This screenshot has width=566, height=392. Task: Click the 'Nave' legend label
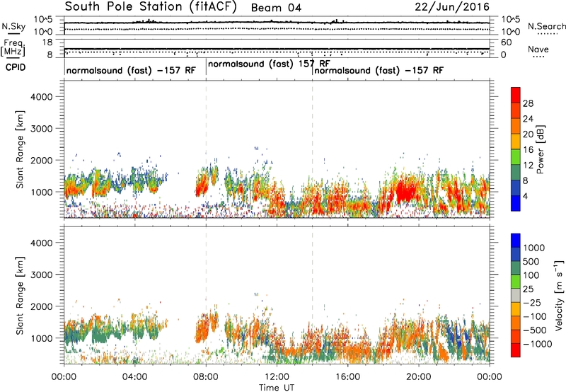538,49
